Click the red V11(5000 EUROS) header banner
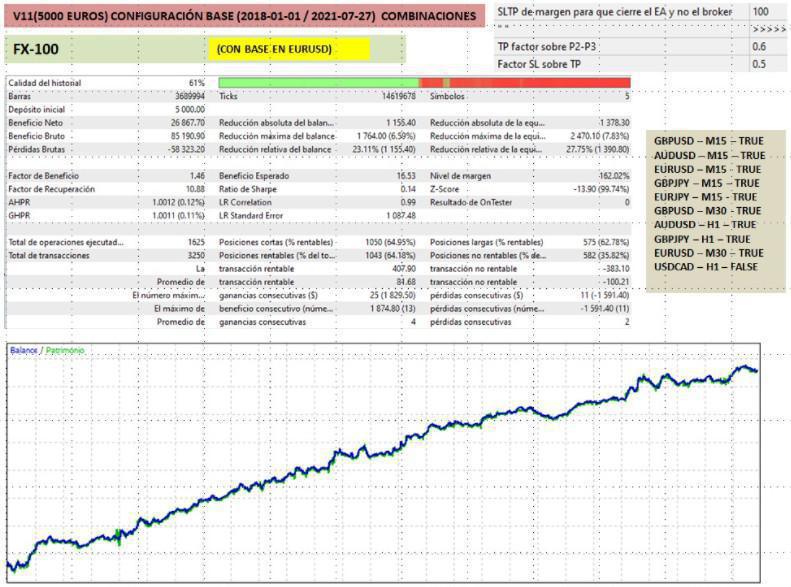791x587 pixels. pyautogui.click(x=245, y=16)
